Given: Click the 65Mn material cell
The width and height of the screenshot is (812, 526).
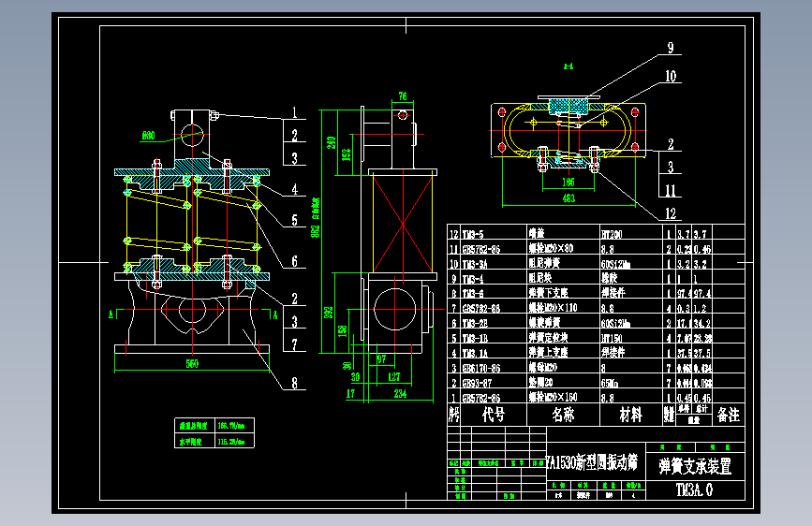Looking at the screenshot, I should pyautogui.click(x=610, y=384).
